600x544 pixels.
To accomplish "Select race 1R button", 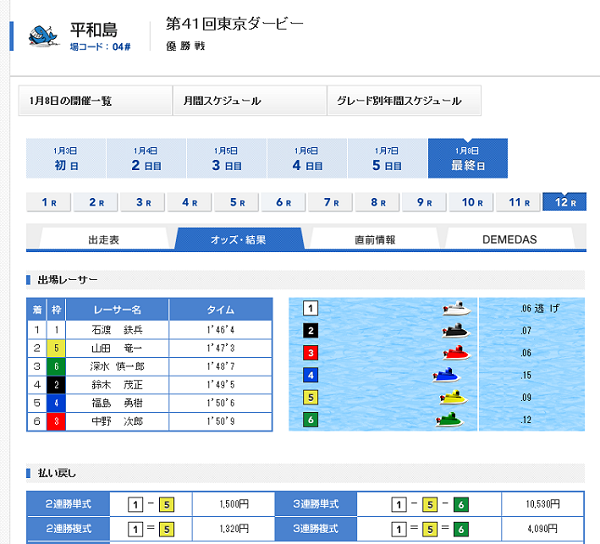I will pos(49,202).
